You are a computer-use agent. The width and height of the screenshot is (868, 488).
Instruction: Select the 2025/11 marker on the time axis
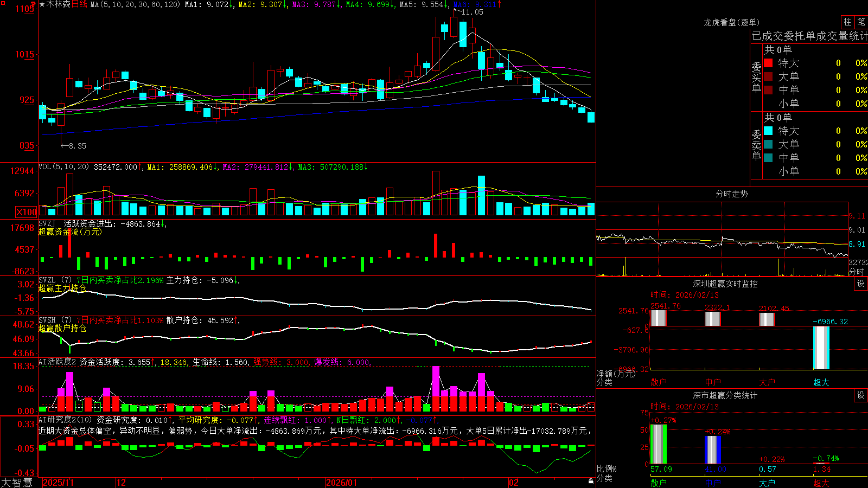tap(58, 483)
